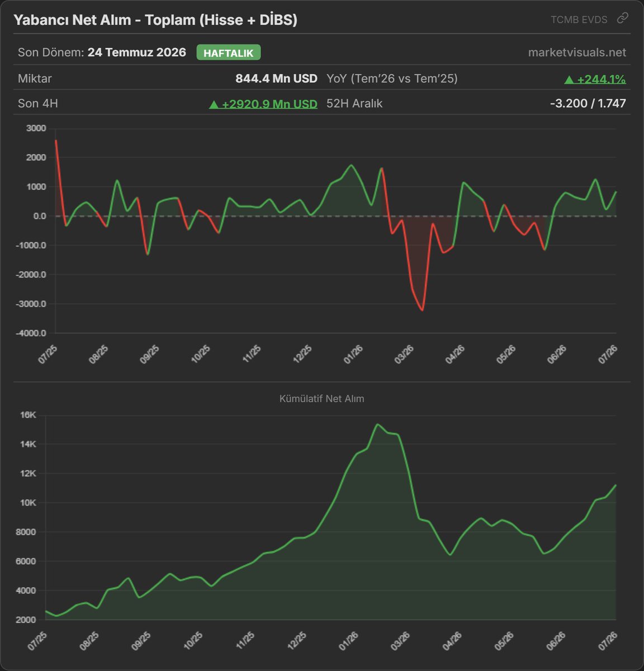Image resolution: width=644 pixels, height=671 pixels.
Task: Click the 10K axis label on the cumulative chart
Action: pos(28,503)
